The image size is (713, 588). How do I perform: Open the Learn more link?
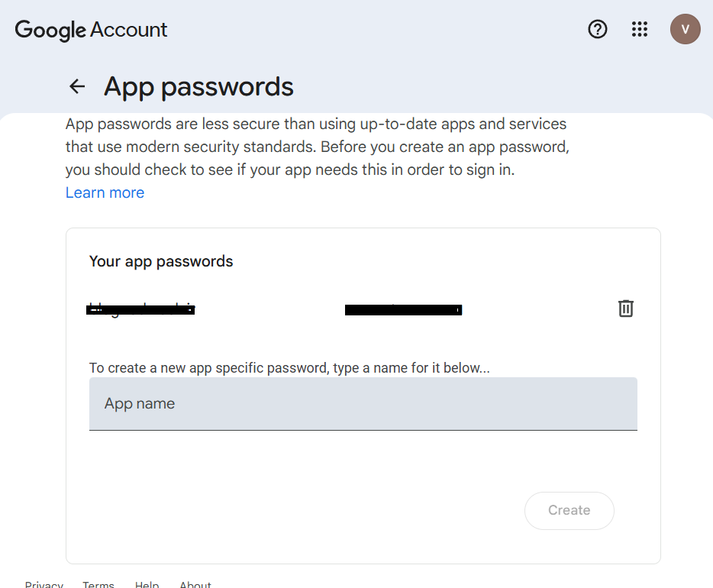pyautogui.click(x=105, y=192)
